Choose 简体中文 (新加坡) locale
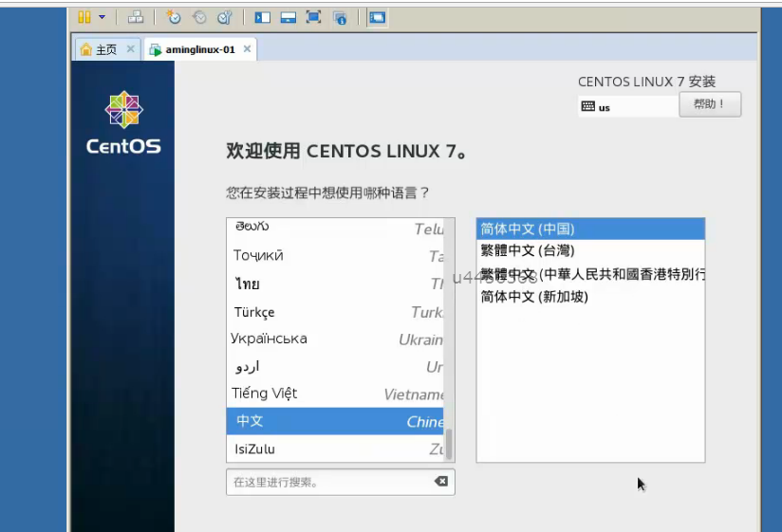 click(x=590, y=297)
